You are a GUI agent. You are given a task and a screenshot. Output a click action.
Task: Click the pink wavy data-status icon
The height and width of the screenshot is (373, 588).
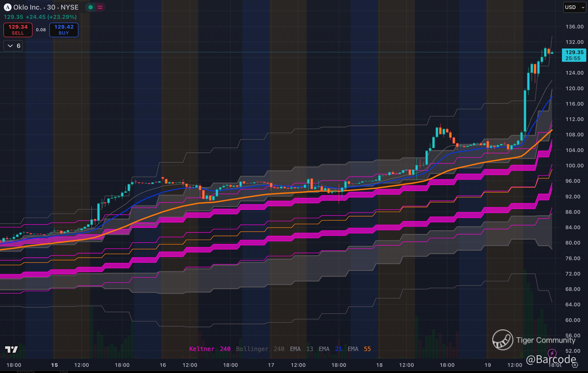tap(100, 7)
